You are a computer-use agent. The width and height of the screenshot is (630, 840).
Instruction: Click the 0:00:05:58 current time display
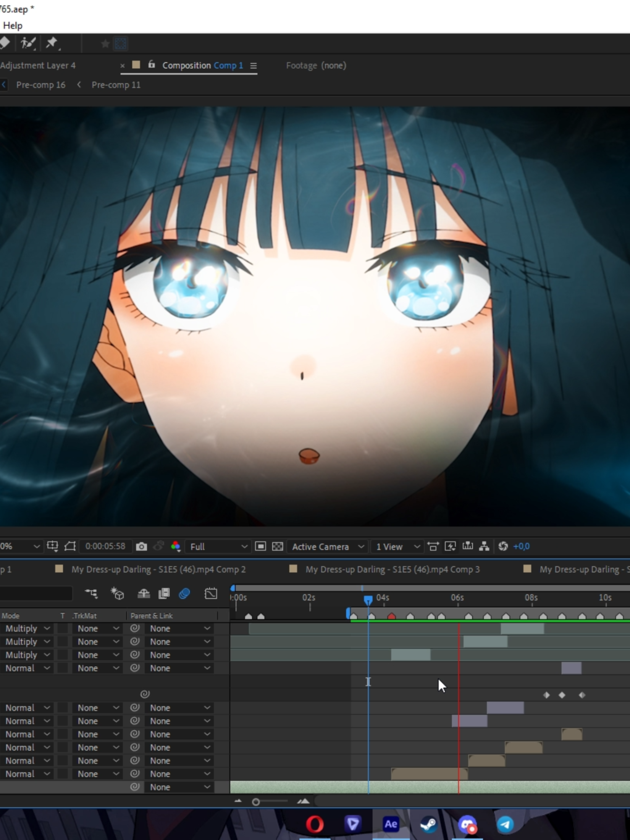[105, 546]
